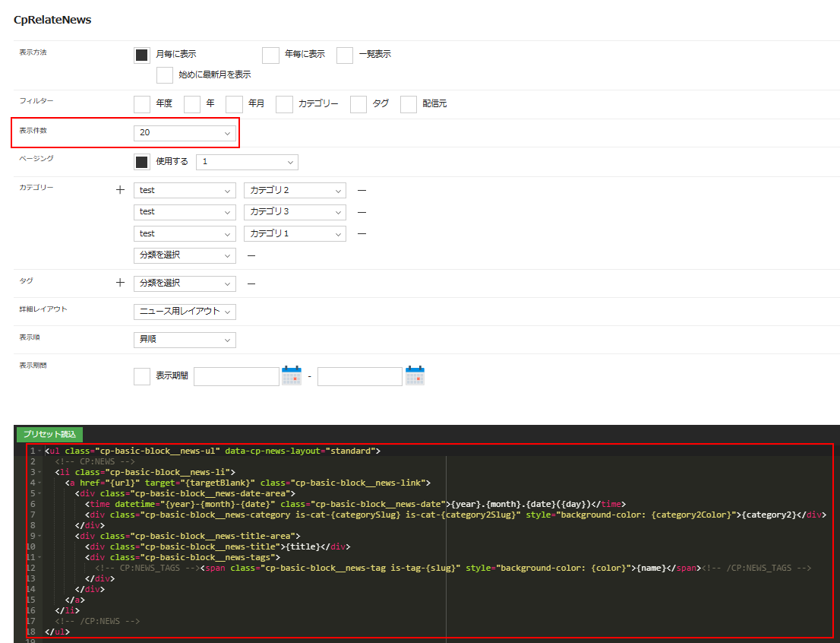Click the 表示期間 end date field
The width and height of the screenshot is (840, 643).
coord(360,376)
